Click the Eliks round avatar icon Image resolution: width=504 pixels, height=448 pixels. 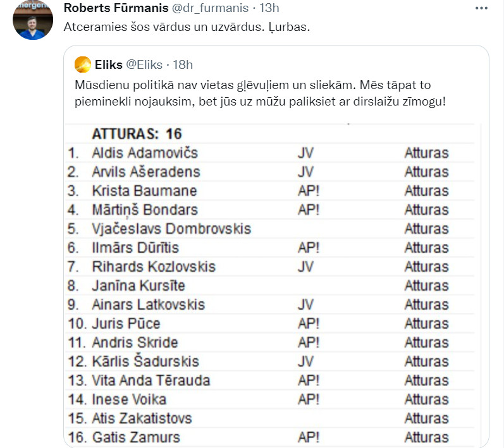[x=83, y=64]
